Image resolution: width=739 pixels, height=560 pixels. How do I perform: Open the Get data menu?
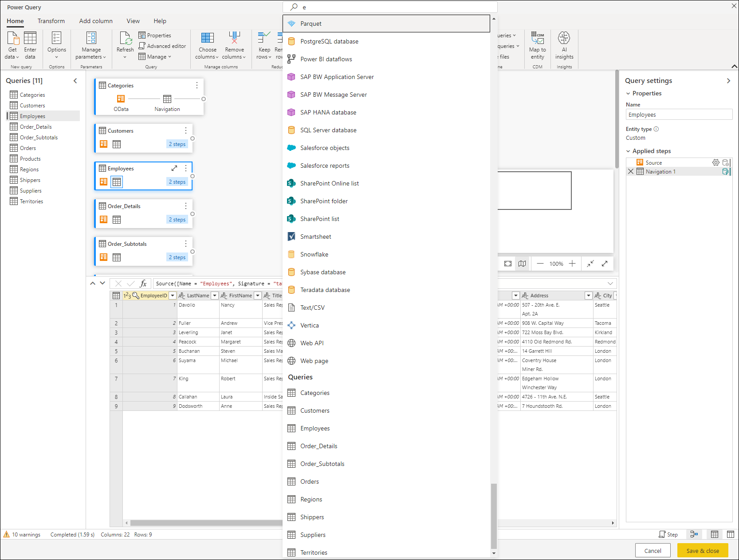[12, 45]
